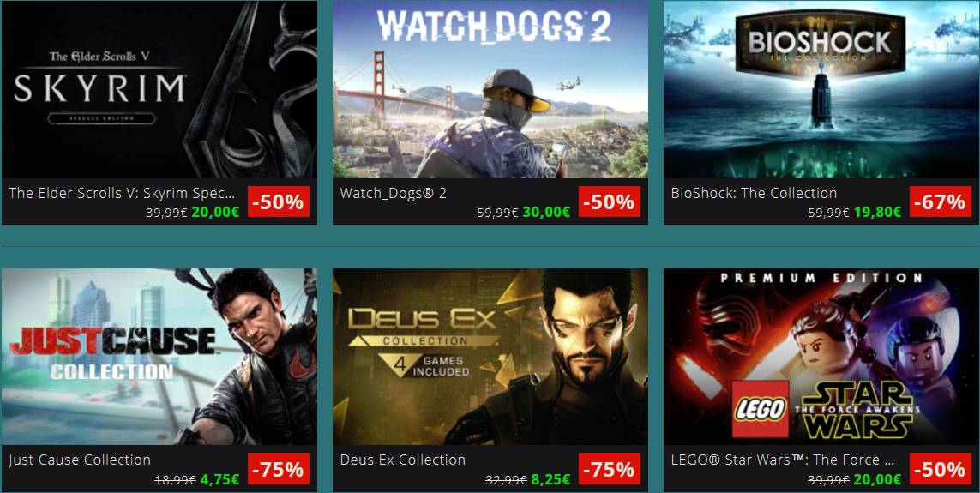980x493 pixels.
Task: Click the Deus Ex Collection title text
Action: 402,460
